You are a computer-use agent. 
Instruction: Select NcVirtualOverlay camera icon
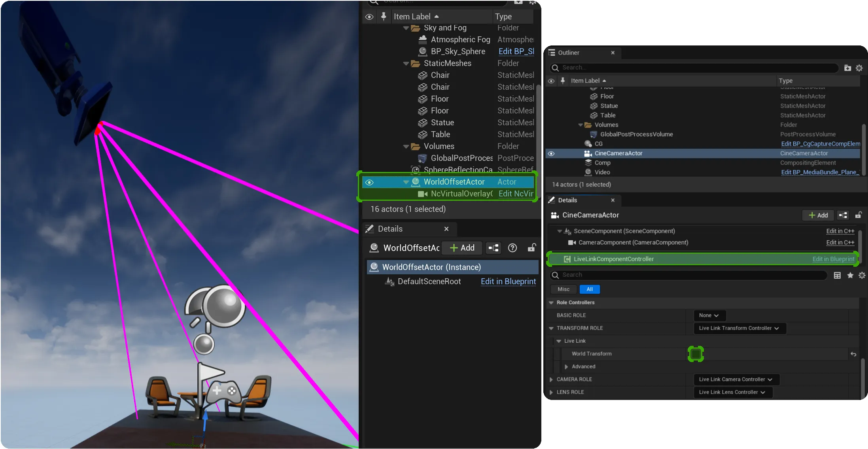pos(423,194)
